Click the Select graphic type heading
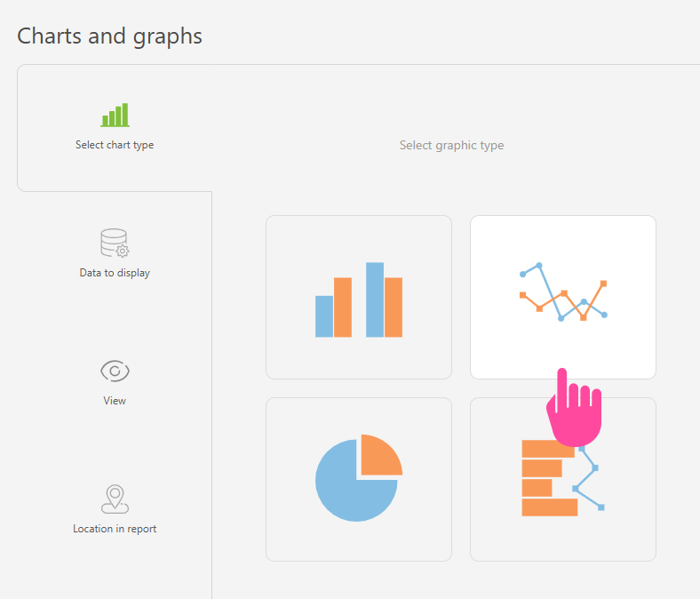Screen dimensions: 700x599 pyautogui.click(x=451, y=145)
